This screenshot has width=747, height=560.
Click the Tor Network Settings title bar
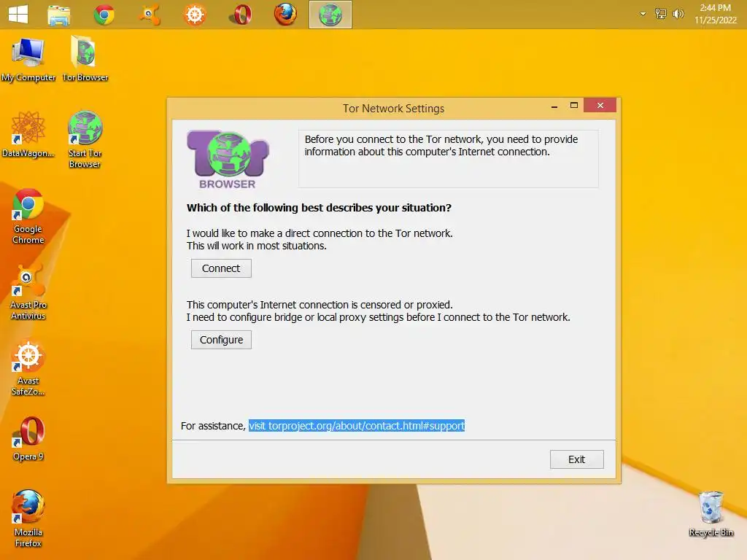(x=393, y=109)
